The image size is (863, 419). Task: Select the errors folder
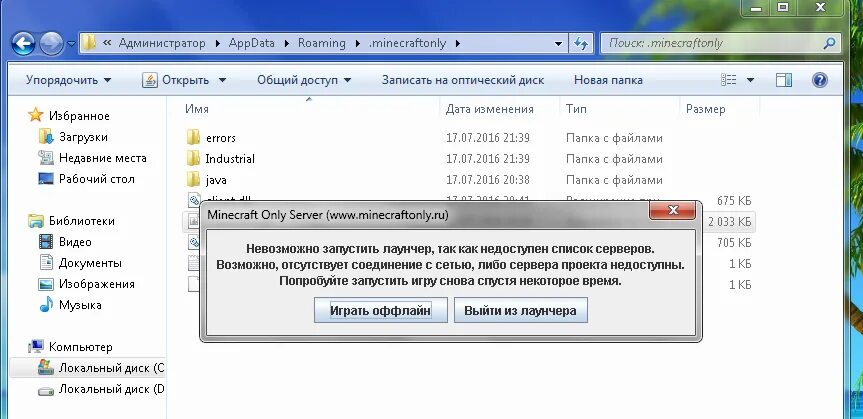(221, 138)
